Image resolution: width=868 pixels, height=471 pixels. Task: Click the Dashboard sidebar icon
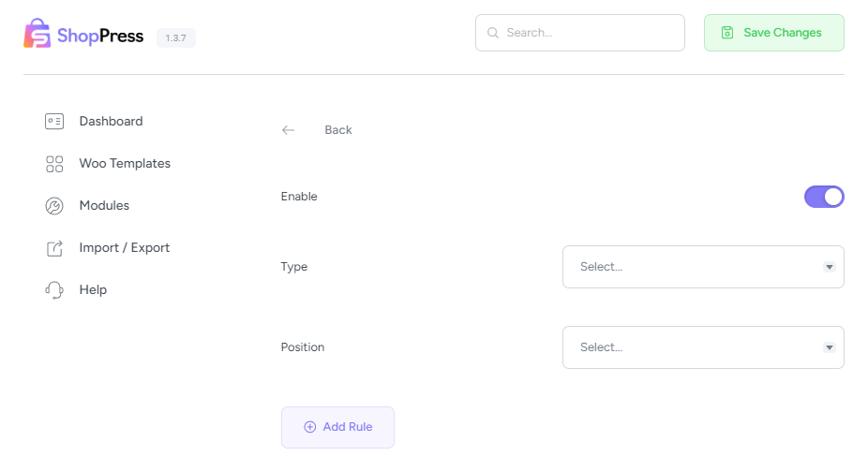click(54, 121)
